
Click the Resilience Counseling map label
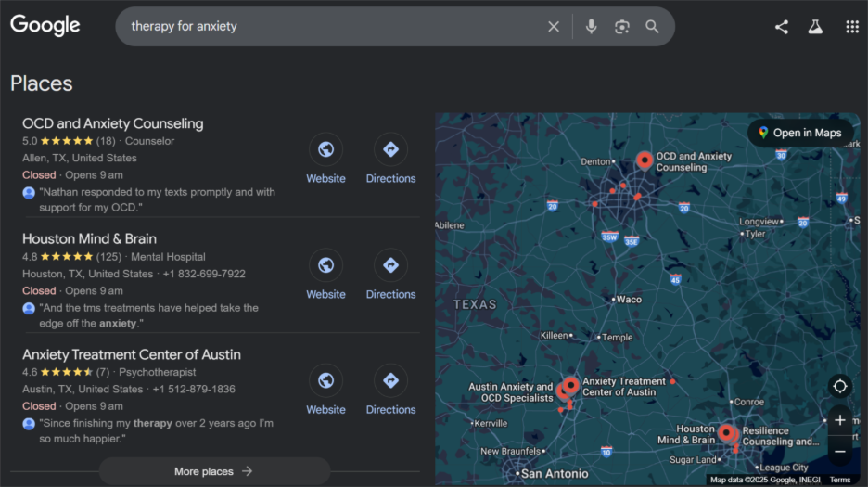781,436
